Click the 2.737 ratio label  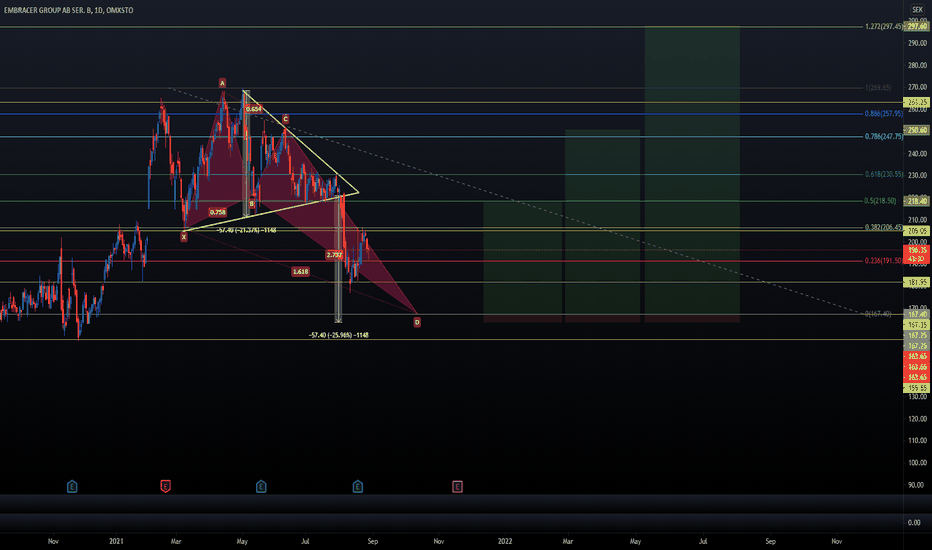[334, 254]
